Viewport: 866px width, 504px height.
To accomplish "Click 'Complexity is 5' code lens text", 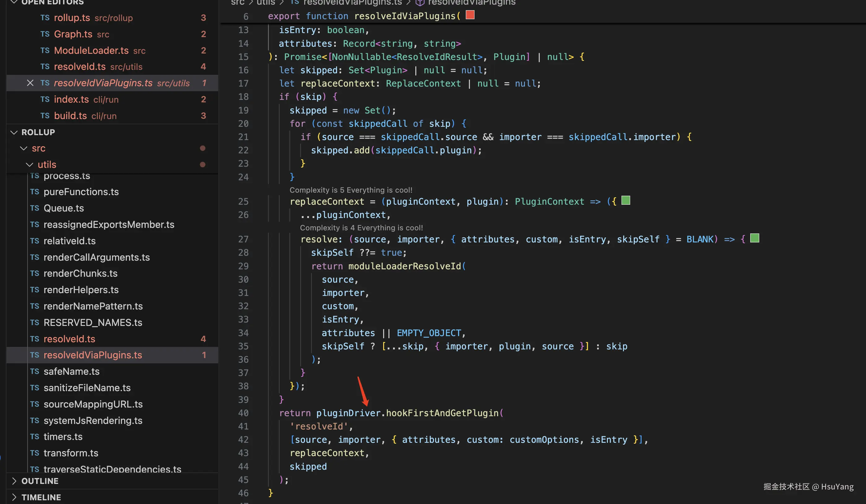I will pos(351,190).
